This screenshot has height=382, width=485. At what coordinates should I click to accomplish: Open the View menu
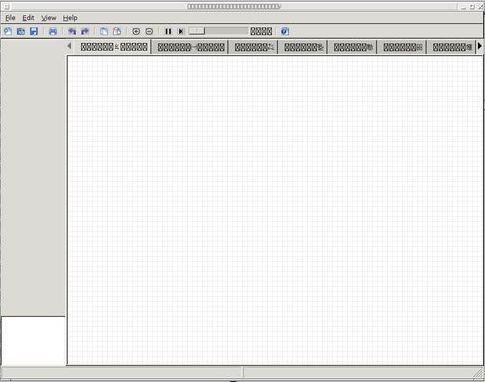click(49, 18)
